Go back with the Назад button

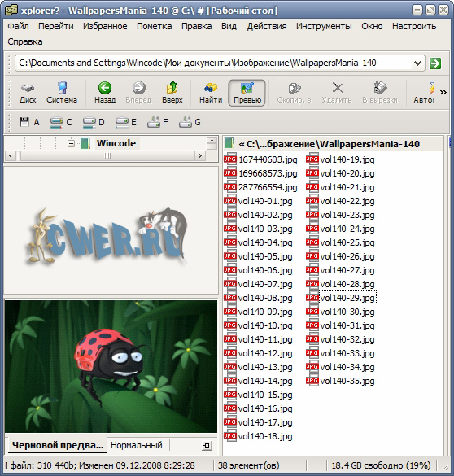[105, 94]
